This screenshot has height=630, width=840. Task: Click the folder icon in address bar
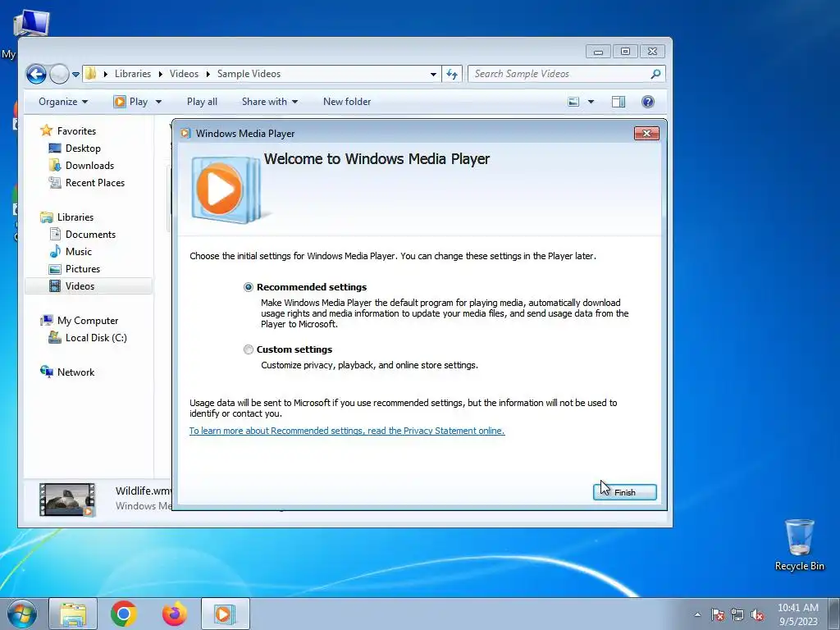tap(91, 73)
